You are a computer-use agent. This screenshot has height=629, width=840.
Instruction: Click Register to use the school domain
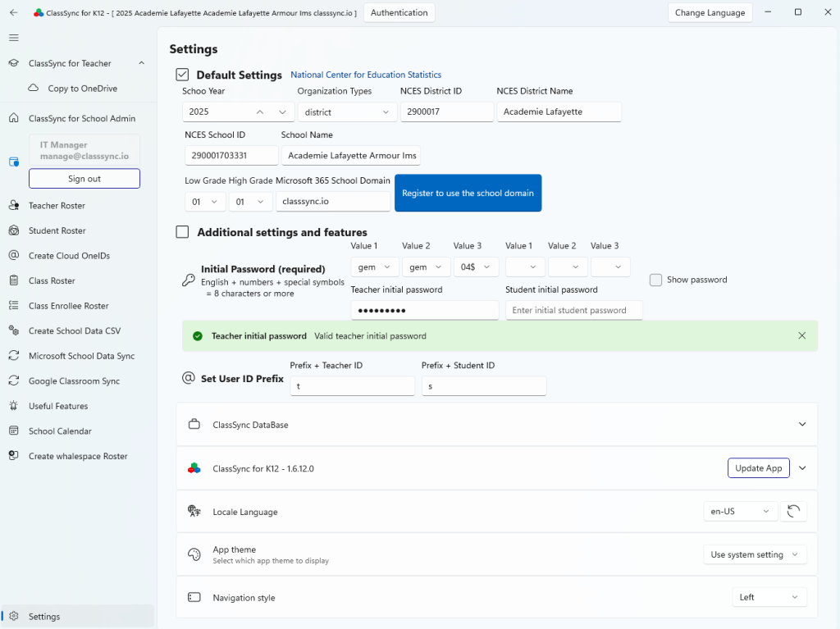tap(468, 193)
